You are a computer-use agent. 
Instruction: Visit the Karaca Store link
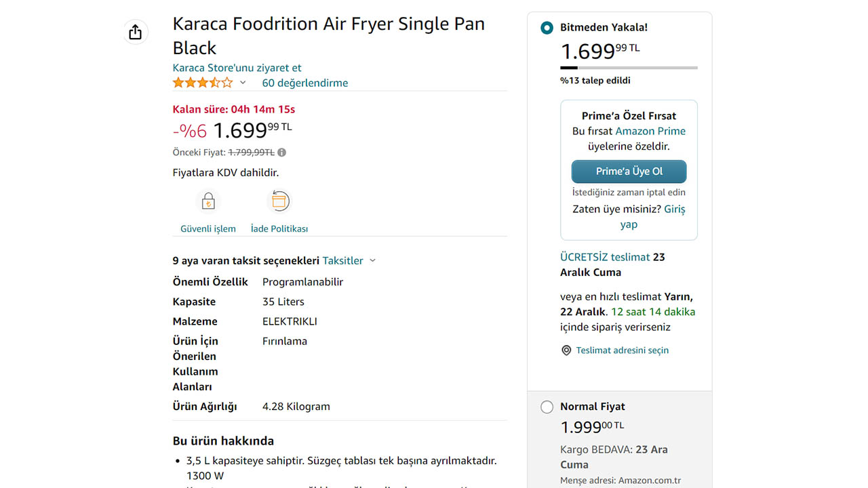tap(237, 68)
